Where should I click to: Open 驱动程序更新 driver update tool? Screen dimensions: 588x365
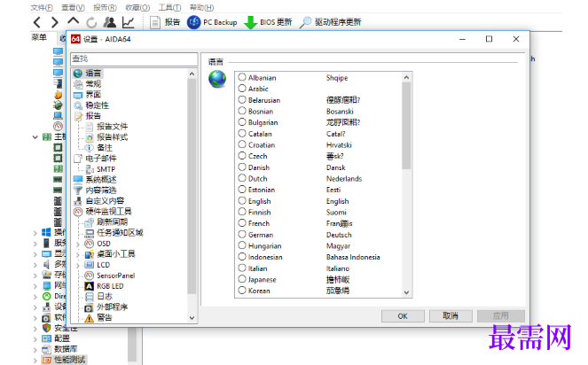tap(331, 22)
